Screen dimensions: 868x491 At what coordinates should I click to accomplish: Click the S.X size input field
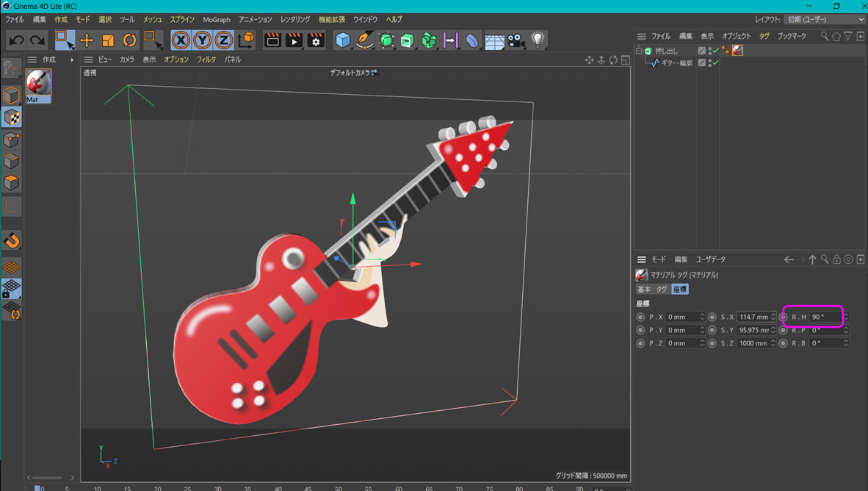[x=753, y=317]
